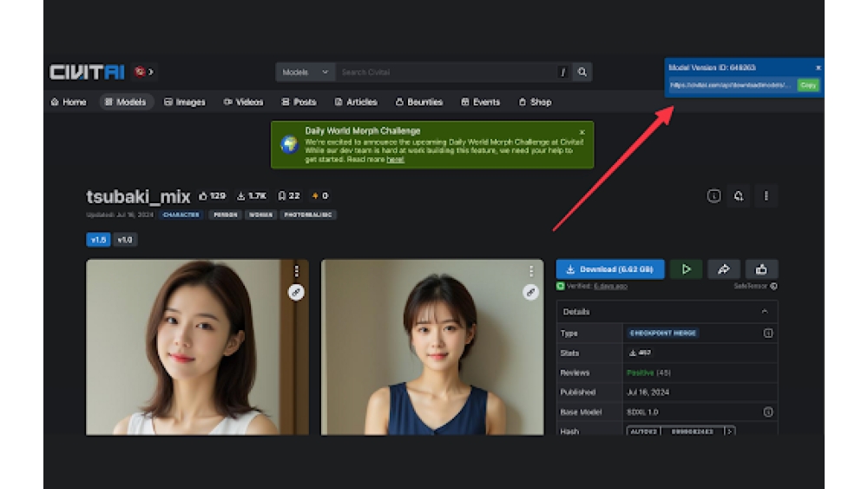Open the Shop tab
Image resolution: width=868 pixels, height=489 pixels.
[536, 102]
